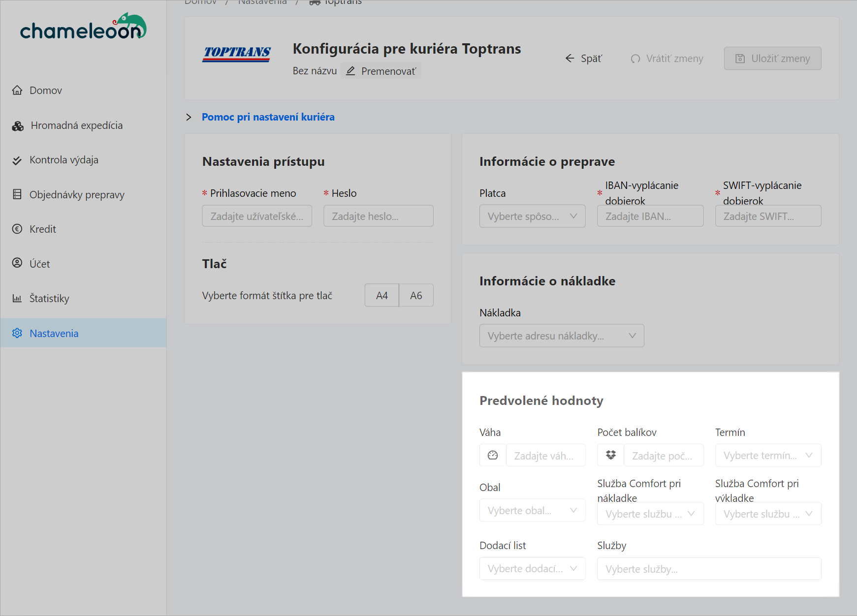Focus the IBAN input field

click(650, 216)
